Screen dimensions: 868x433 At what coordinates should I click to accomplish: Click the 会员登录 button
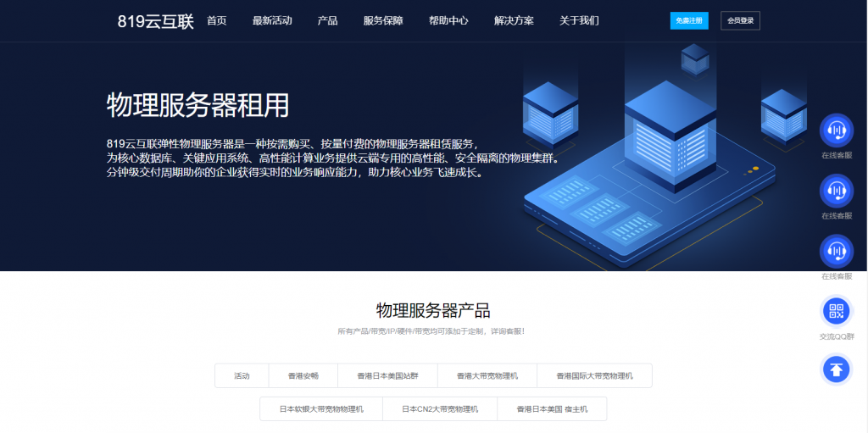pos(740,21)
